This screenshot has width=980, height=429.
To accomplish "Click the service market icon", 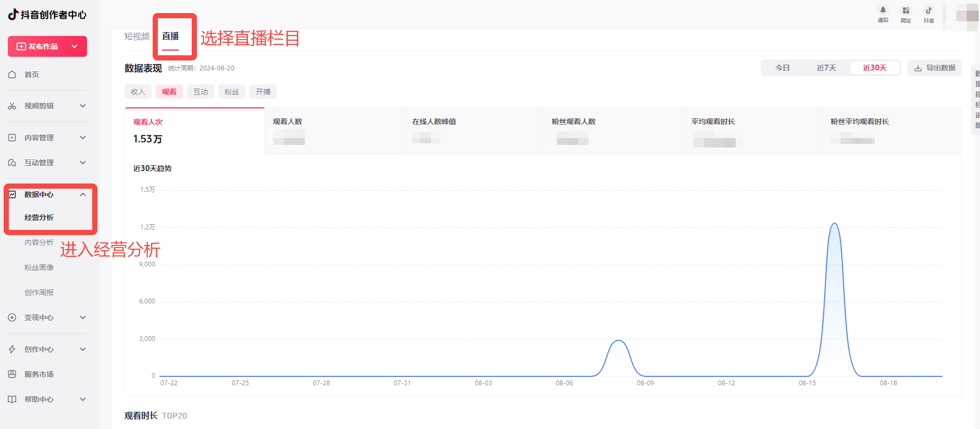I will (x=12, y=374).
